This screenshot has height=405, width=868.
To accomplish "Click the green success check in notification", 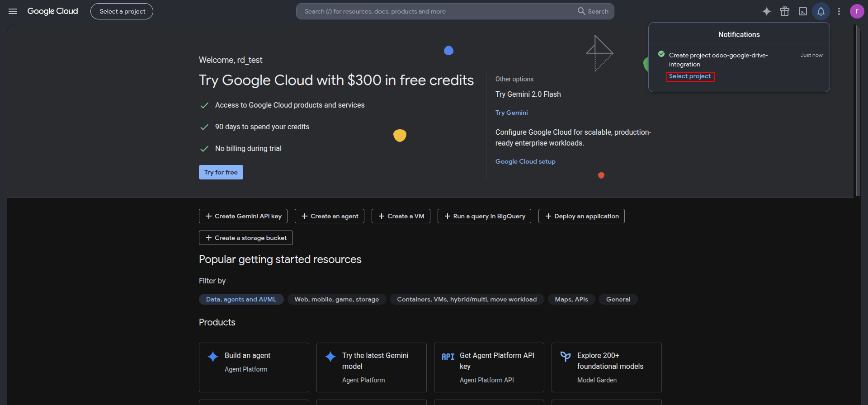I will (661, 54).
